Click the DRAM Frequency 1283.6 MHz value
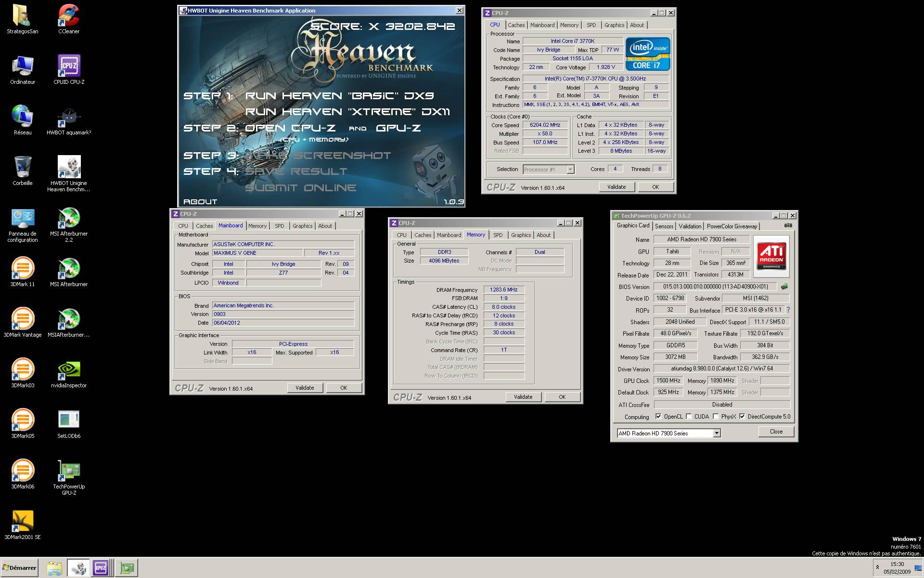This screenshot has width=924, height=578. (x=504, y=289)
